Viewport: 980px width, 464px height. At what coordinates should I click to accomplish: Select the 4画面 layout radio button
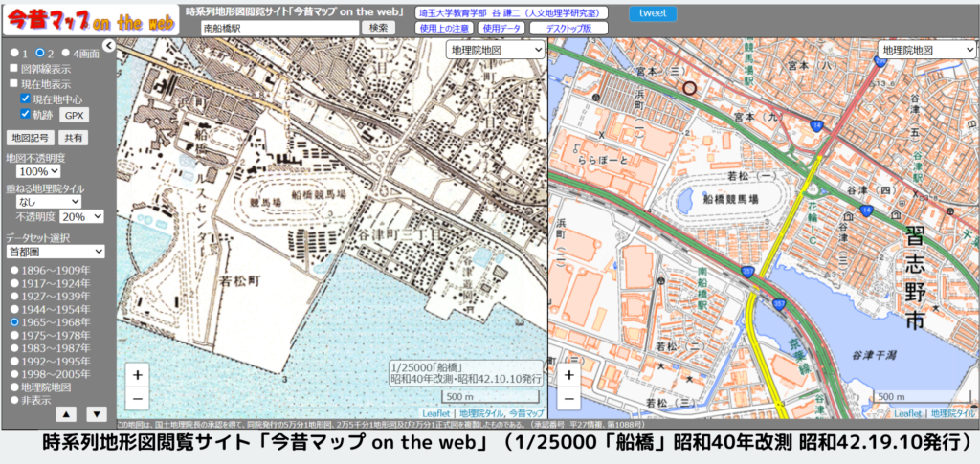tap(65, 53)
